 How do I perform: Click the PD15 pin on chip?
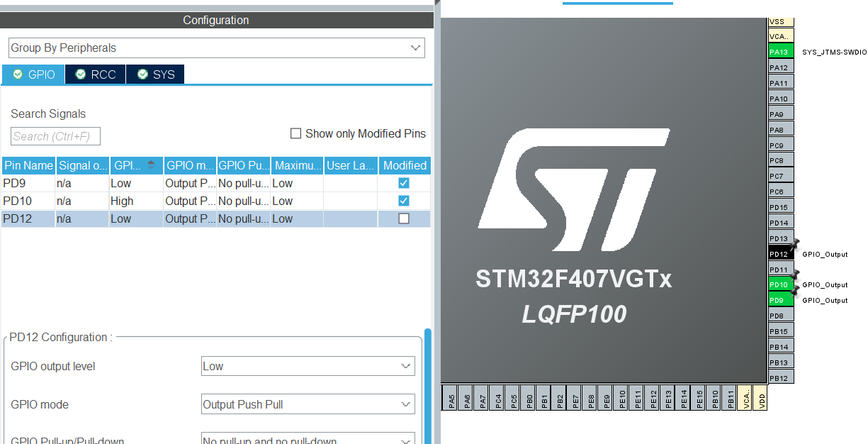pyautogui.click(x=781, y=207)
